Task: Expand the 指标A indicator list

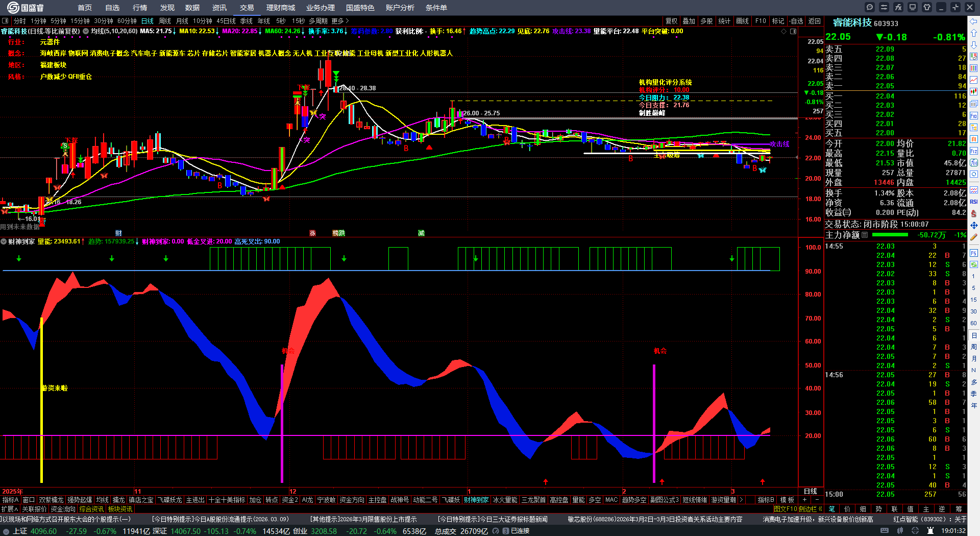Action: [10, 500]
